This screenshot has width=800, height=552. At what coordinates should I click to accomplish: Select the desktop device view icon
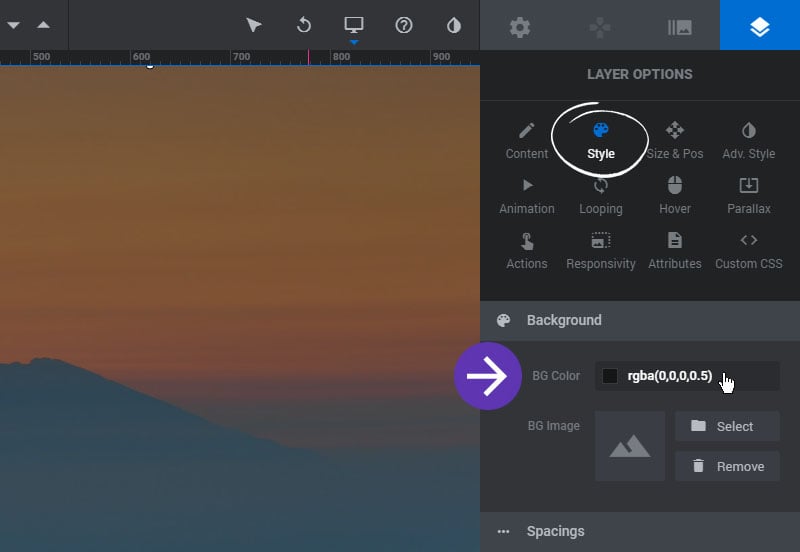tap(354, 24)
